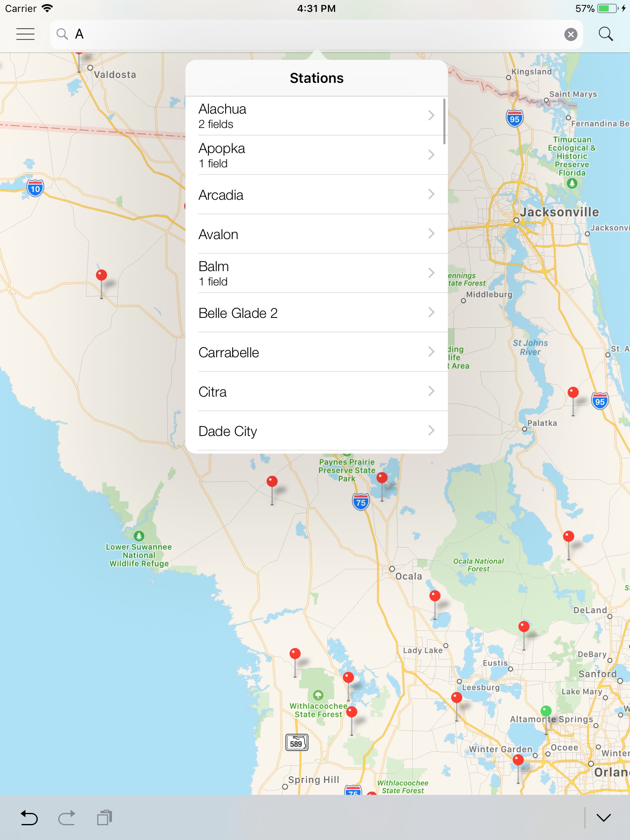Tap the Valdosta city label on map
Image resolution: width=630 pixels, height=840 pixels.
coord(115,75)
